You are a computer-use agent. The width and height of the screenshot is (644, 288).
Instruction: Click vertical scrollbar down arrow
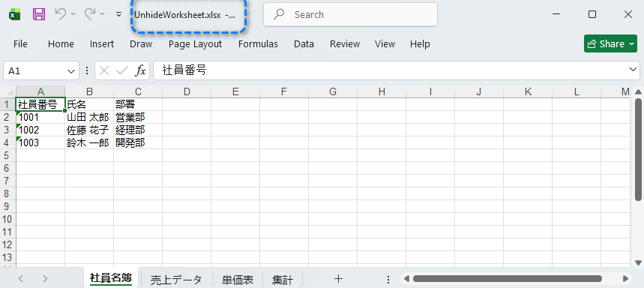(638, 262)
